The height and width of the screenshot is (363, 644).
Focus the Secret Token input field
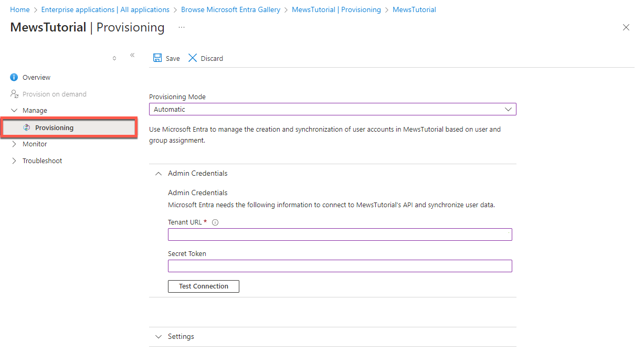pyautogui.click(x=340, y=266)
